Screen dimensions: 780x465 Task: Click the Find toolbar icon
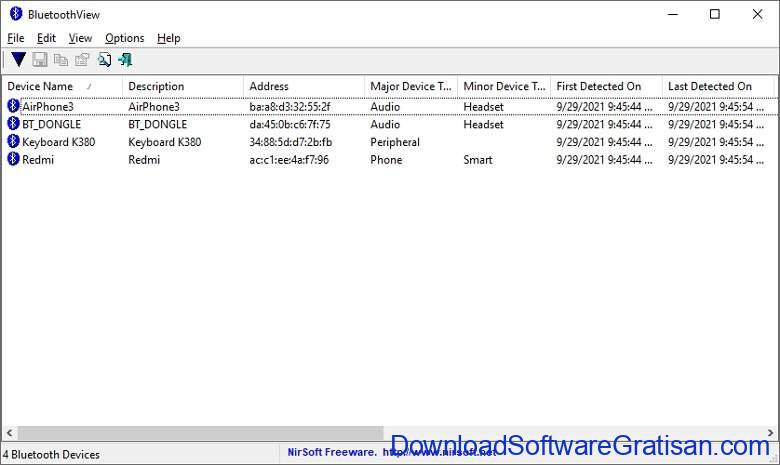(104, 60)
